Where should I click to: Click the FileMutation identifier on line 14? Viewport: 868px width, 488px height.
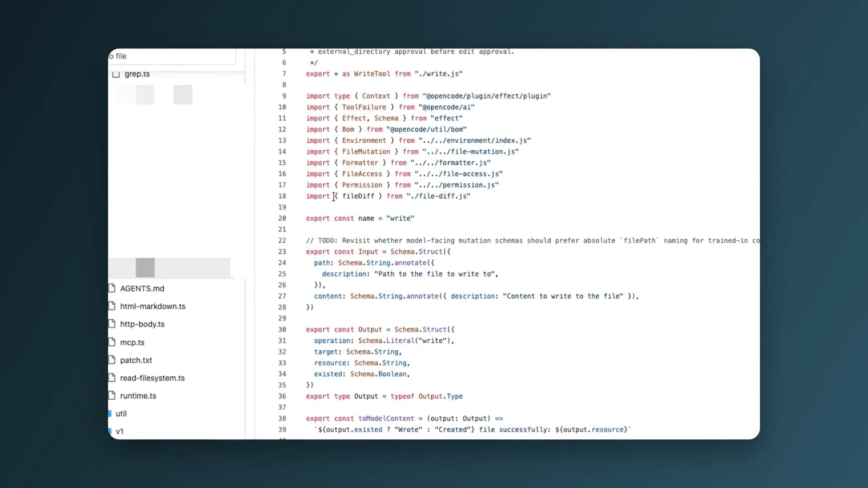pyautogui.click(x=366, y=152)
